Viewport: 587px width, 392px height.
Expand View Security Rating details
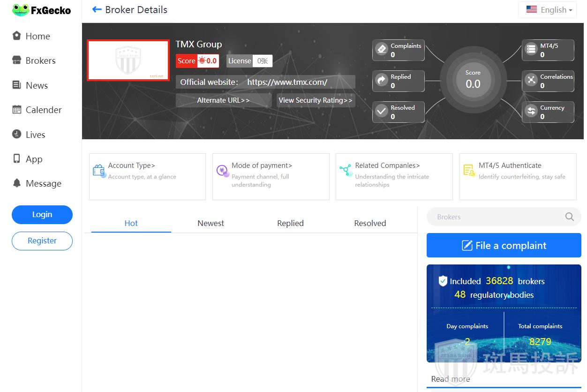pyautogui.click(x=315, y=100)
